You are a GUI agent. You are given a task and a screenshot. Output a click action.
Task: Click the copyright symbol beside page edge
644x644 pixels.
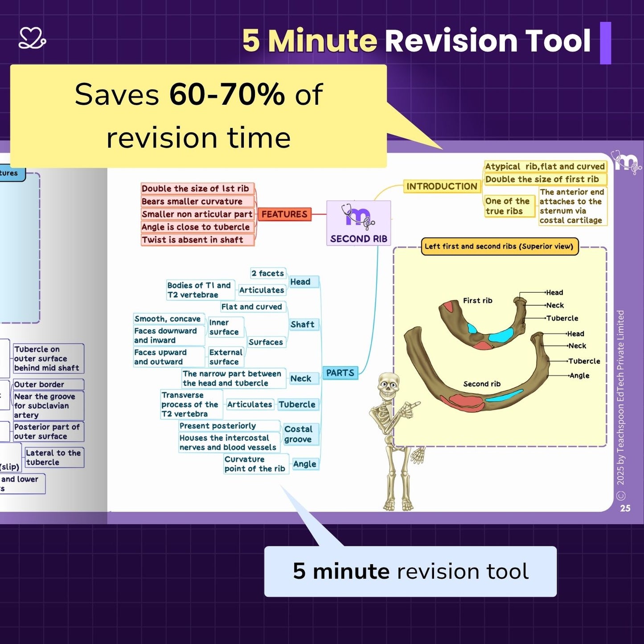coord(621,496)
